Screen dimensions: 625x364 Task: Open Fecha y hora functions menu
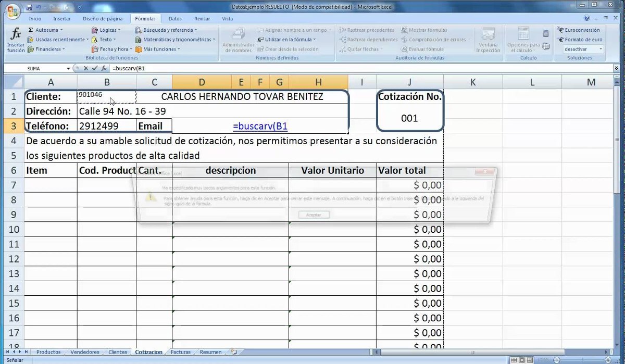coord(111,49)
